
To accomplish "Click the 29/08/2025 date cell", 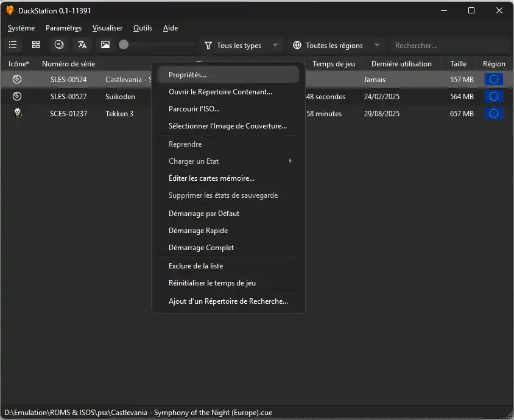I will pos(382,114).
